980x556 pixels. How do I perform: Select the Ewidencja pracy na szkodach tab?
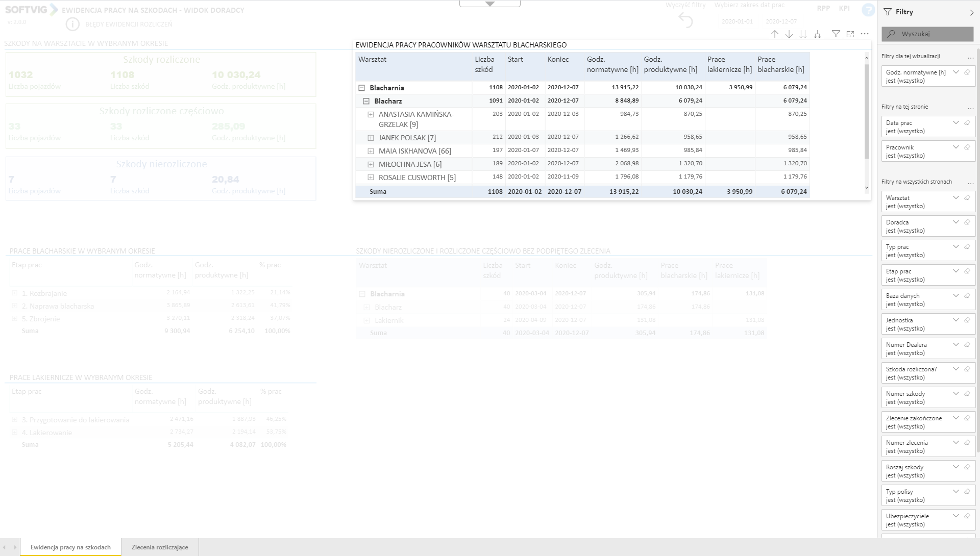click(70, 547)
